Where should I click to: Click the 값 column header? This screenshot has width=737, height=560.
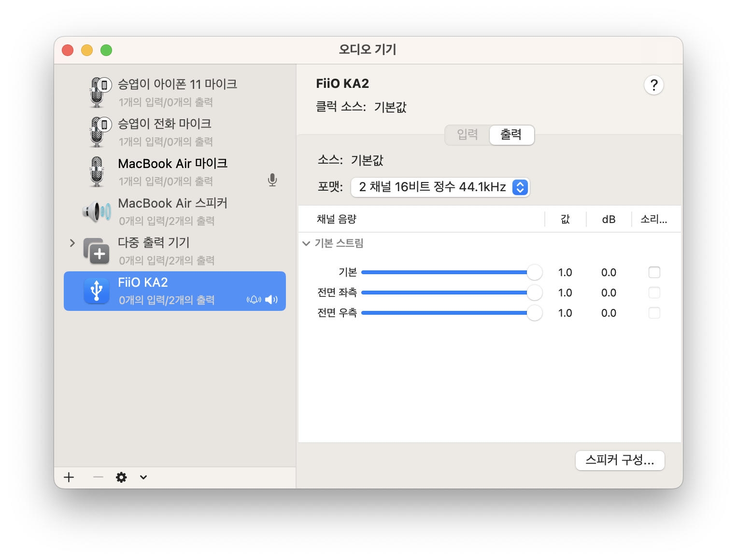click(x=566, y=219)
